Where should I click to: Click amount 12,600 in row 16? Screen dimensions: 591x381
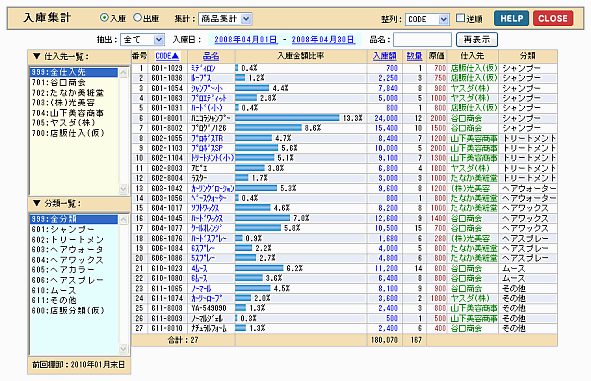click(x=386, y=218)
